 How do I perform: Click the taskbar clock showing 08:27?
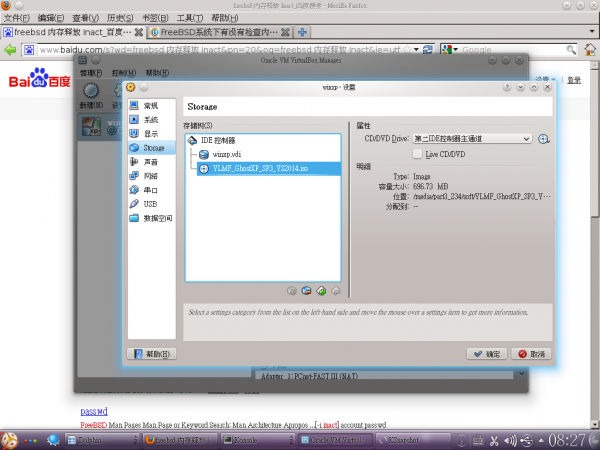567,440
